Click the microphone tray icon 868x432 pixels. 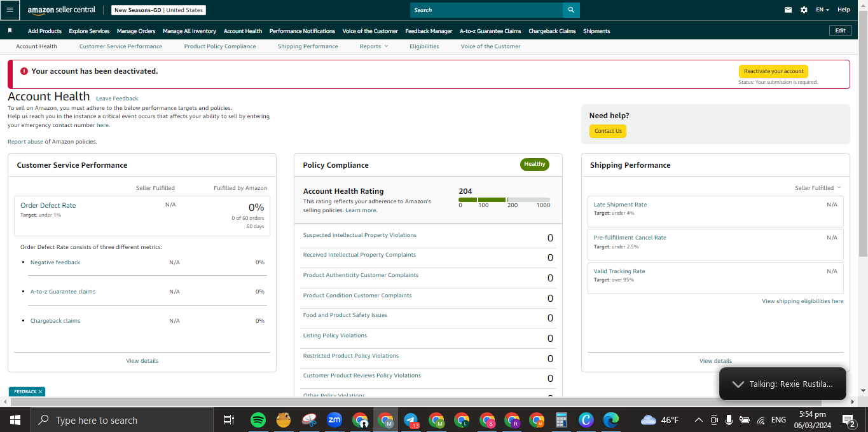click(729, 420)
